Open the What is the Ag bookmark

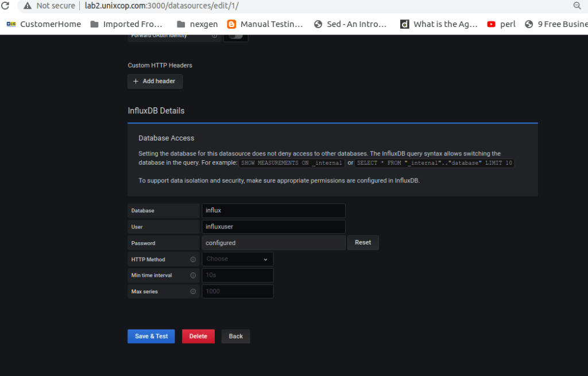tap(439, 24)
